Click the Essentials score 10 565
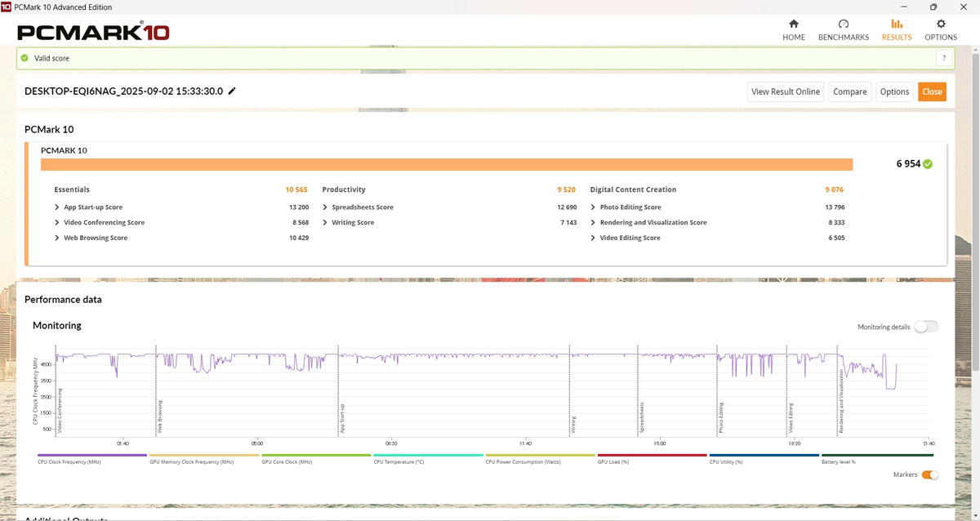 pyautogui.click(x=296, y=189)
